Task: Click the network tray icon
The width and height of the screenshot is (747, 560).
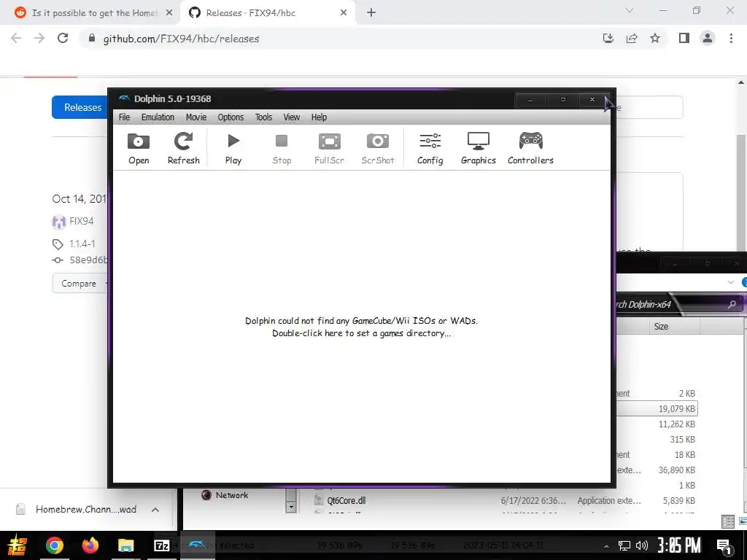Action: tap(624, 545)
